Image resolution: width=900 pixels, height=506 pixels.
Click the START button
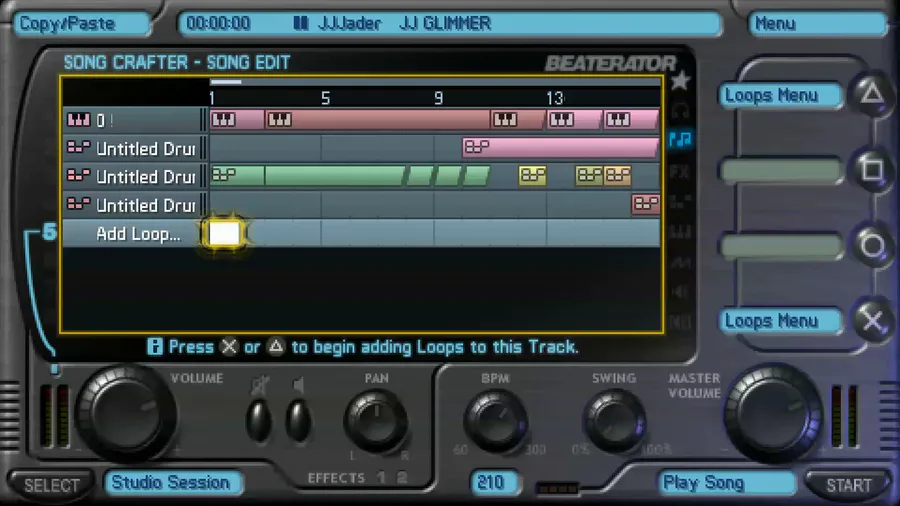pyautogui.click(x=848, y=485)
